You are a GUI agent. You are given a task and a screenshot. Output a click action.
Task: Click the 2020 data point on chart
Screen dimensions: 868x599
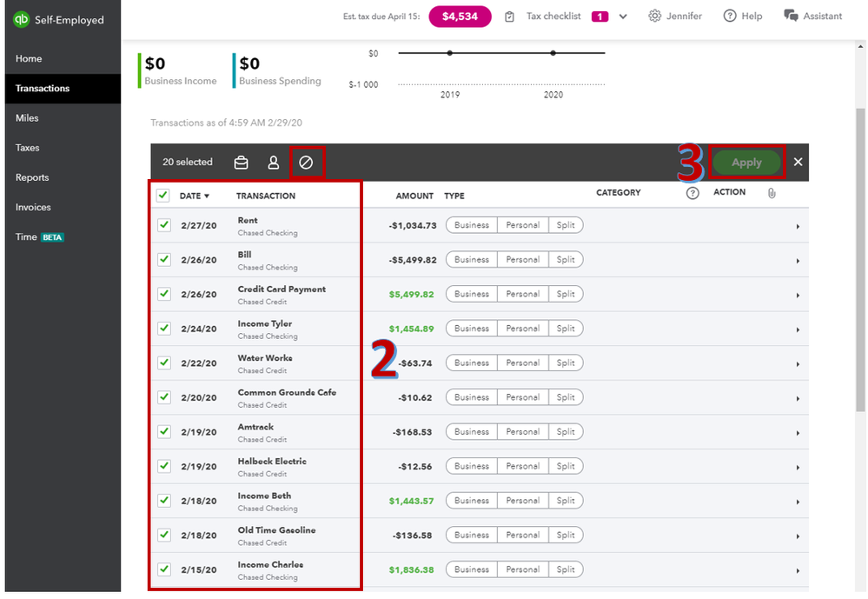coord(553,53)
